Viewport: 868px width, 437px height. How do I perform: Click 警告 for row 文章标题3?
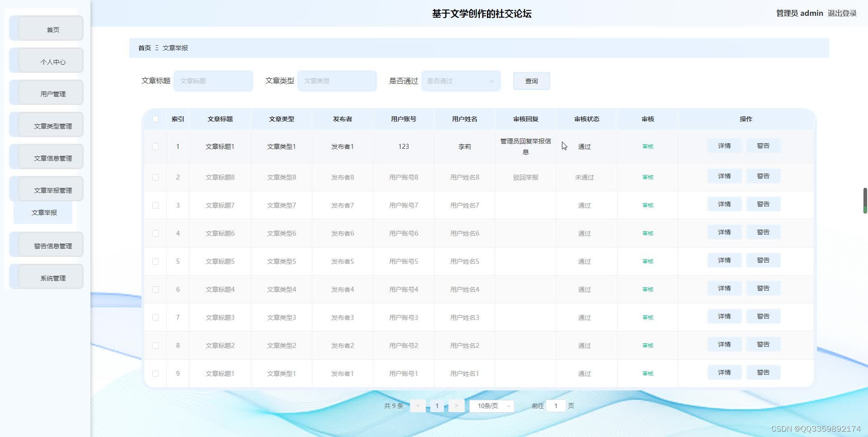point(763,316)
